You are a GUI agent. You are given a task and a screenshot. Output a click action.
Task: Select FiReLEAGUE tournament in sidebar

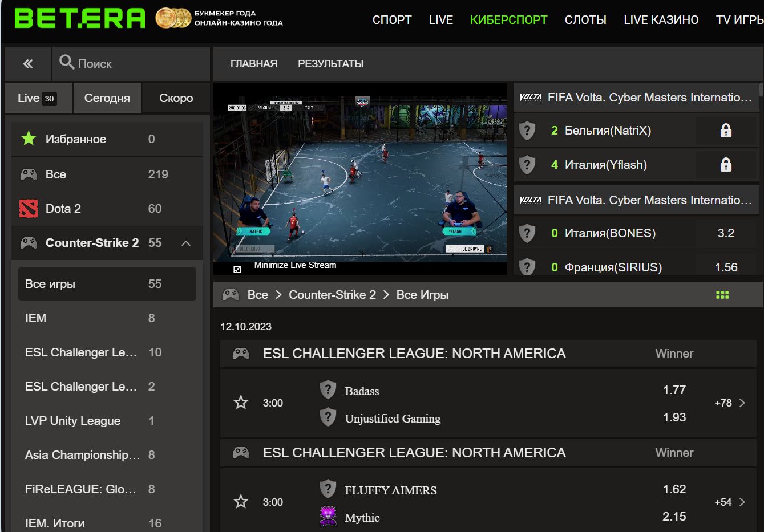(x=107, y=489)
